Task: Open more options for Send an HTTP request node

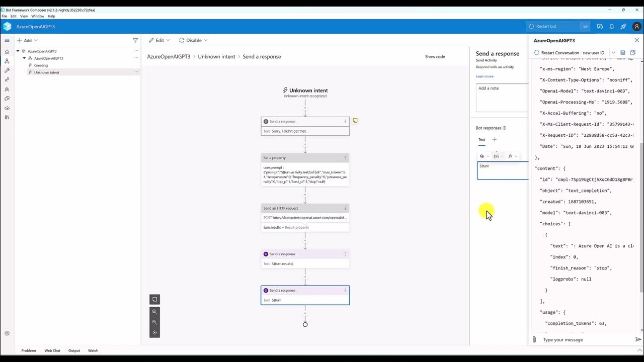Action: (345, 208)
